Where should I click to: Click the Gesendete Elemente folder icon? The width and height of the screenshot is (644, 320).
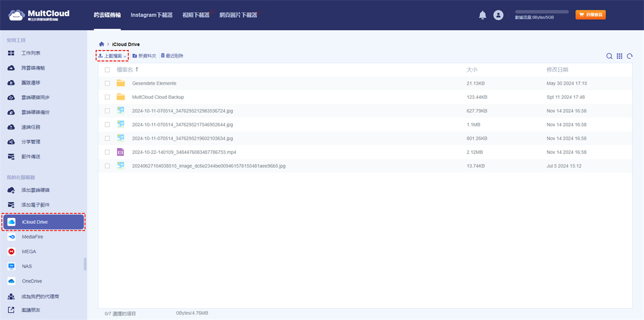tap(121, 83)
